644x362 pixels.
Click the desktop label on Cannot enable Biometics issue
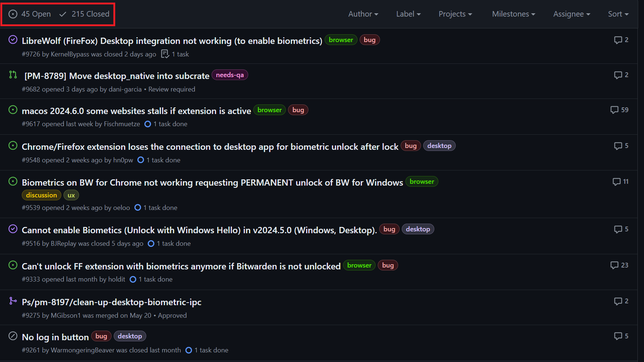418,229
